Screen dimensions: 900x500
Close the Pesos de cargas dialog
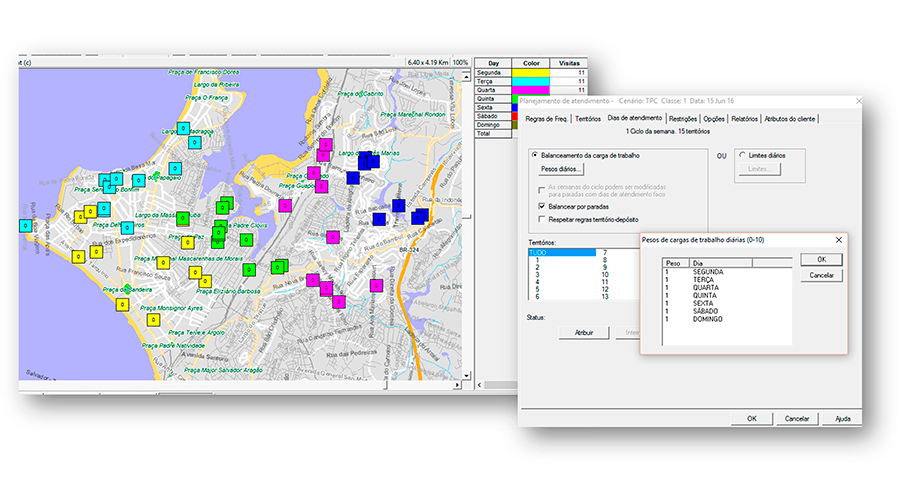837,240
